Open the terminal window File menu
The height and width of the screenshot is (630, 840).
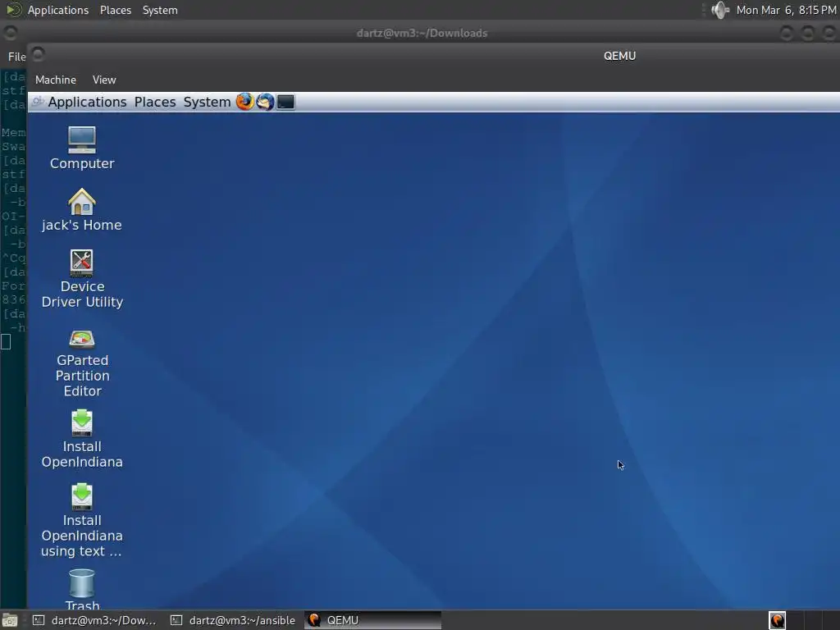(16, 57)
